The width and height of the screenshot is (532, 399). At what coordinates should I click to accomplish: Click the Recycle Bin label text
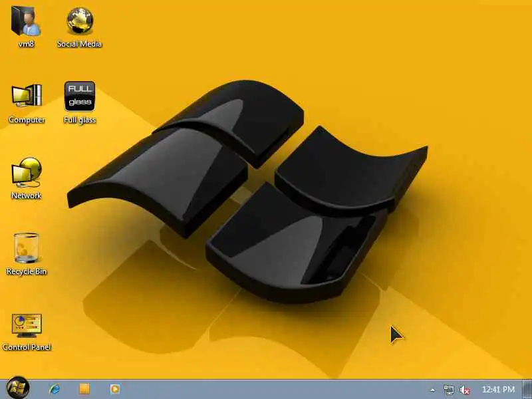pyautogui.click(x=27, y=271)
